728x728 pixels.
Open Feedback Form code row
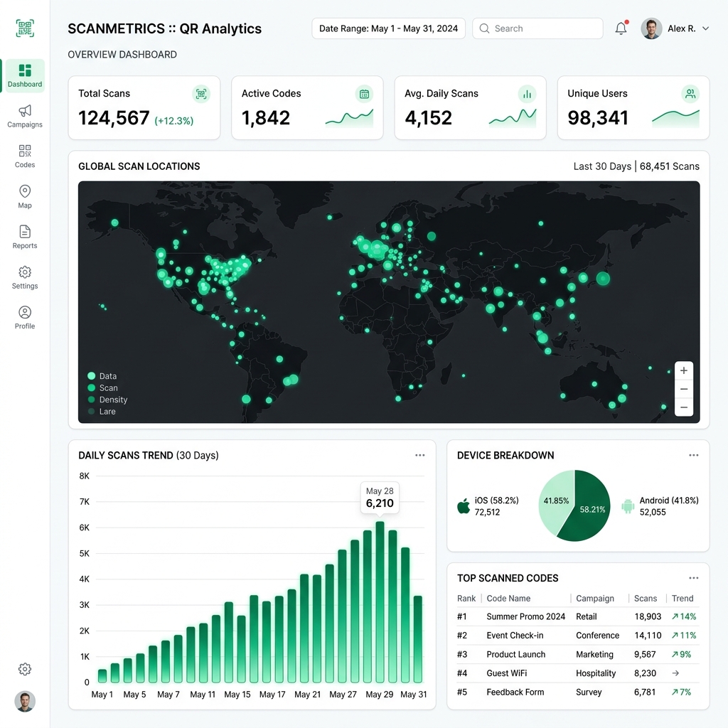(x=577, y=692)
